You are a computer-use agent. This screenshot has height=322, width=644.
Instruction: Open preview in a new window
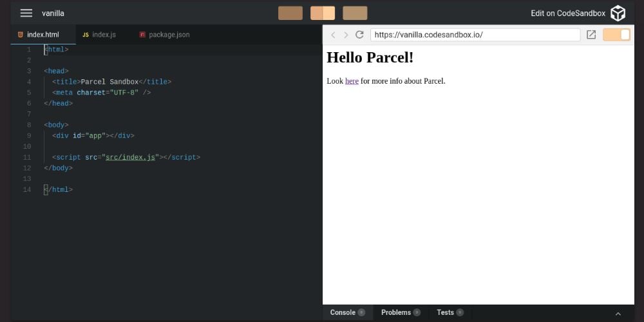point(591,35)
